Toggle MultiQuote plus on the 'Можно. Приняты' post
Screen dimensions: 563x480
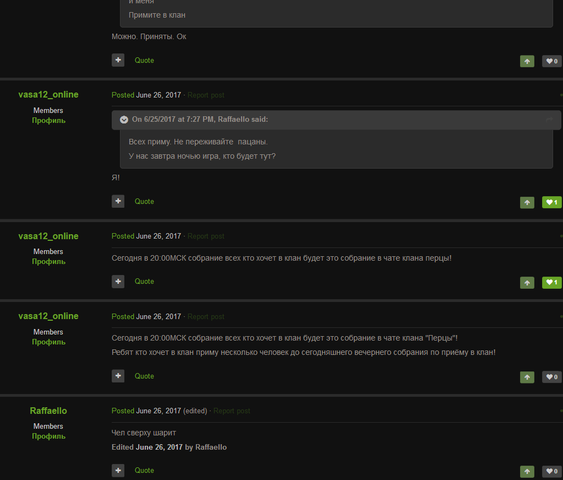[118, 60]
